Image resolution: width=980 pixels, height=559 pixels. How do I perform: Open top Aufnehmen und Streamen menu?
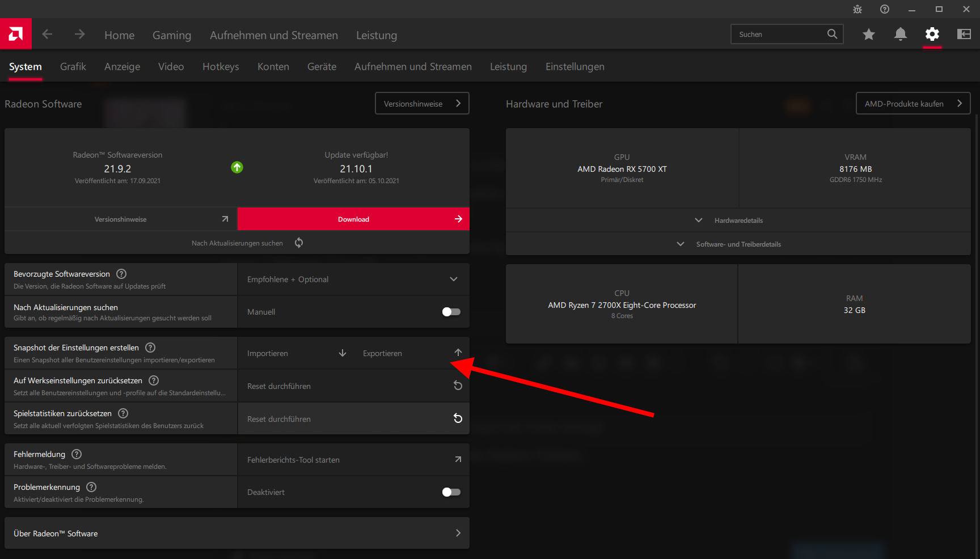[274, 35]
